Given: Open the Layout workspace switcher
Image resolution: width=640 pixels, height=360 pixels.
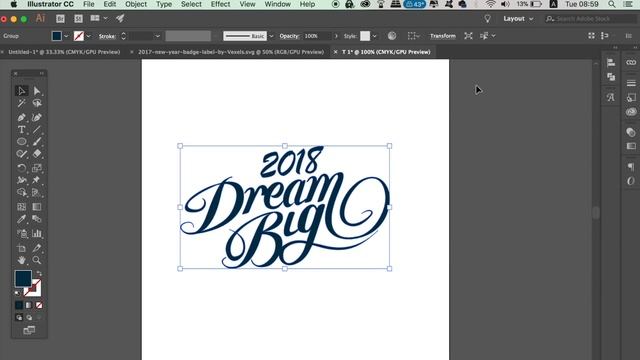Looking at the screenshot, I should pos(518,19).
